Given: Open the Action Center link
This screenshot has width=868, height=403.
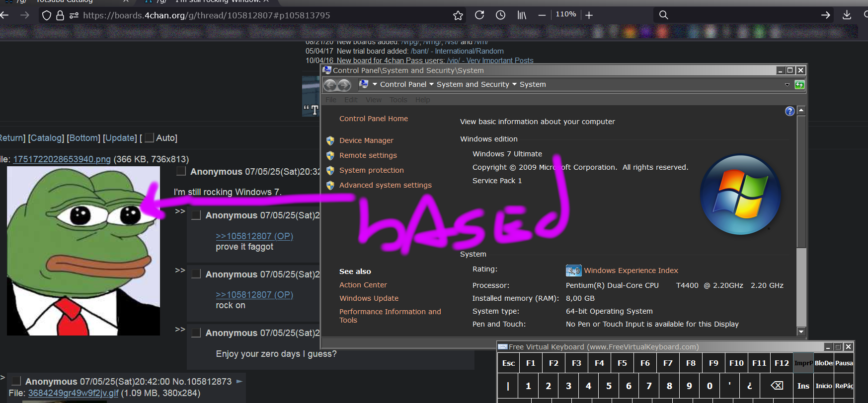Looking at the screenshot, I should [363, 285].
